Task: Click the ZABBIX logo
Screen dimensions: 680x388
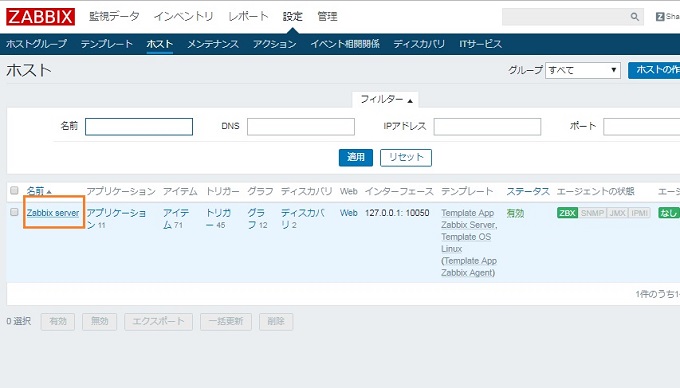Action: (x=40, y=17)
